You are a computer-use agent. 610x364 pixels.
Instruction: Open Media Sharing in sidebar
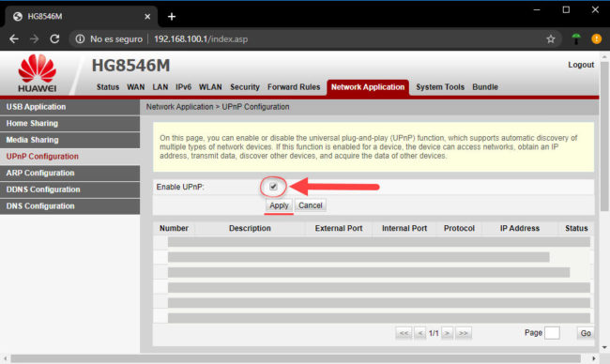pos(70,140)
